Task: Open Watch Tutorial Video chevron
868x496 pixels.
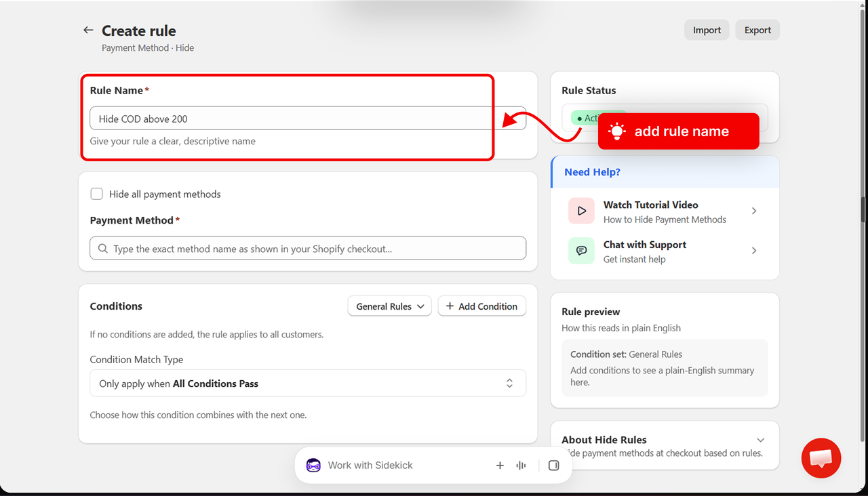Action: pyautogui.click(x=754, y=211)
